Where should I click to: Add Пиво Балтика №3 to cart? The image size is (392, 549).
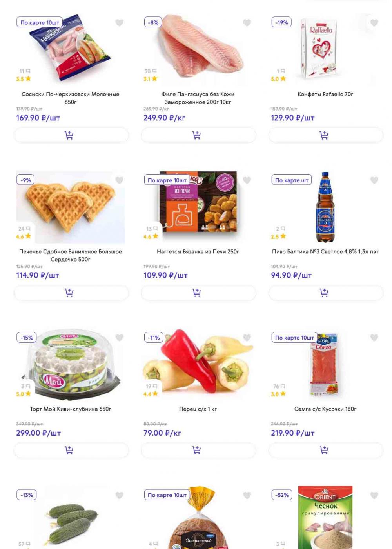(326, 293)
